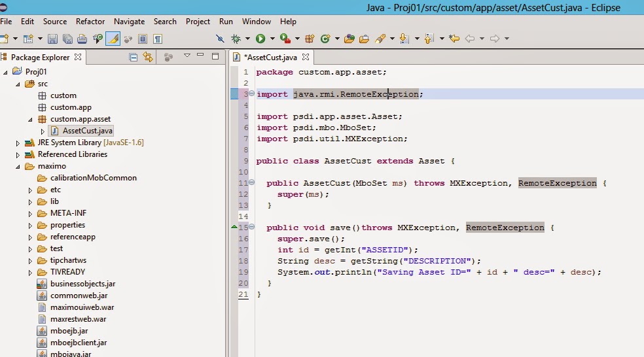Click the Save toolbar icon

coord(52,39)
